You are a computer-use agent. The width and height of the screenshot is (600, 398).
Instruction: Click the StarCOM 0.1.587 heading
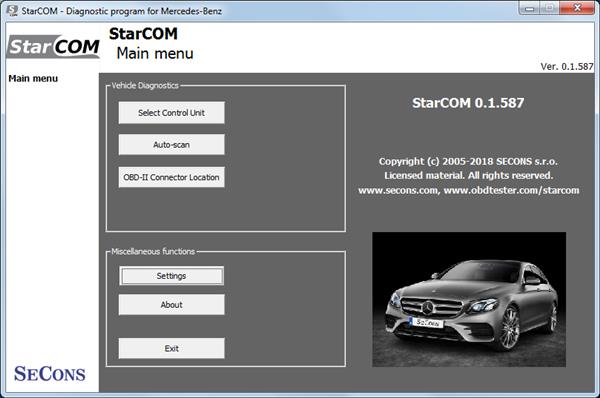(x=468, y=103)
